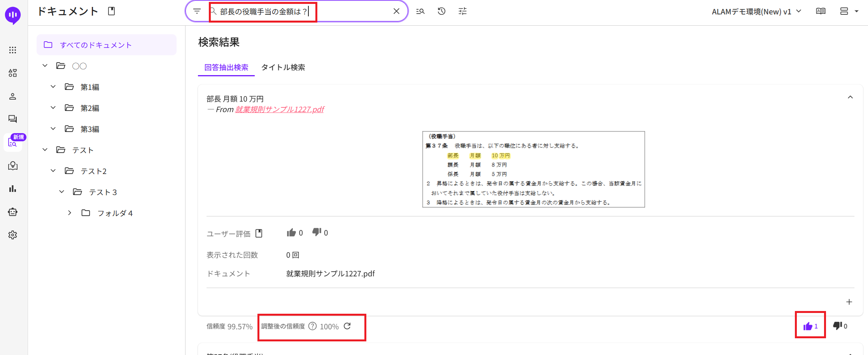
Task: Switch to the タイトル検索 tab
Action: click(x=283, y=67)
